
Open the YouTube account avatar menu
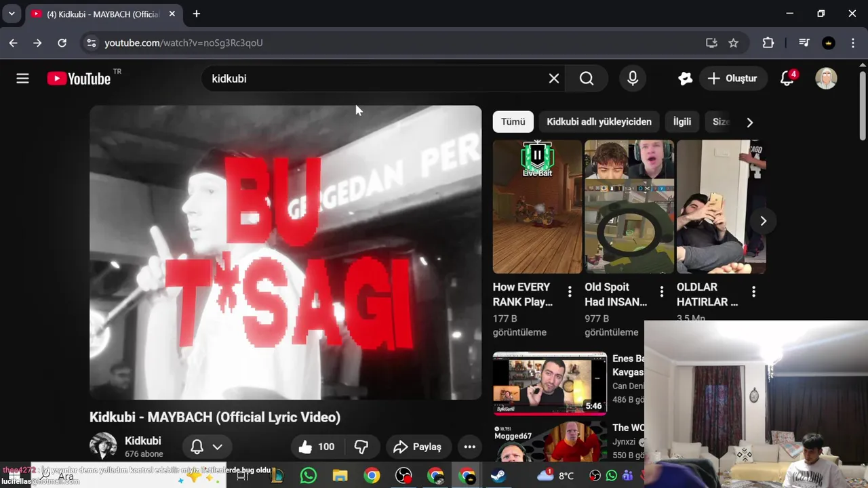[826, 79]
